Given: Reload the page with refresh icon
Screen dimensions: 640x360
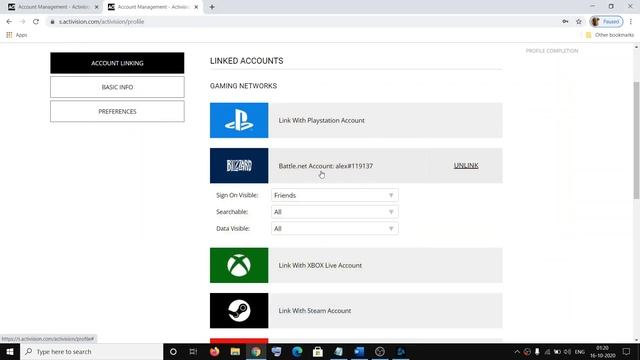Looking at the screenshot, I should click(x=36, y=22).
